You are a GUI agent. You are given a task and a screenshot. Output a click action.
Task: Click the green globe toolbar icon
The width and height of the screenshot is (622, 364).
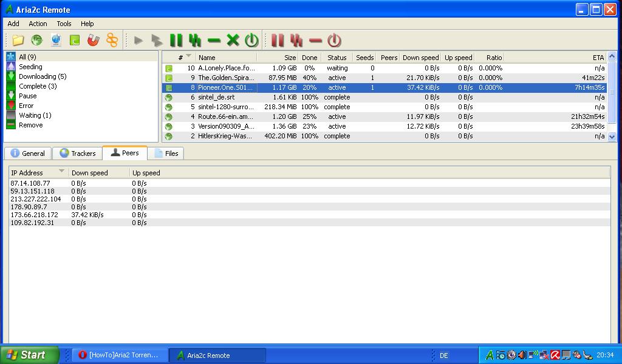36,40
